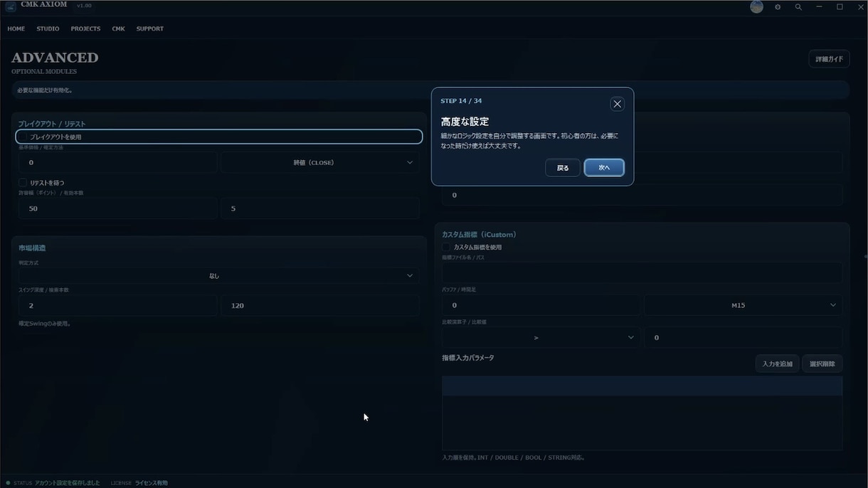Click the search magnifier icon in title bar
Screen dimensions: 868x488
click(798, 7)
